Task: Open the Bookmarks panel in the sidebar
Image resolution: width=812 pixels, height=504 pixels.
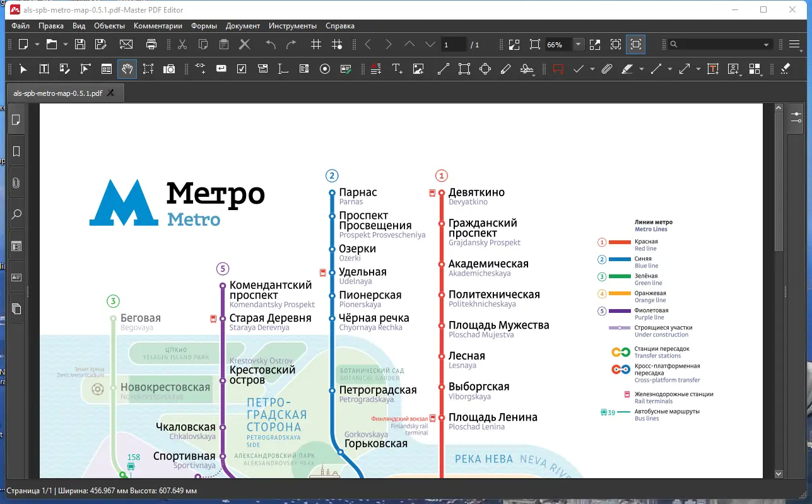Action: 16,151
